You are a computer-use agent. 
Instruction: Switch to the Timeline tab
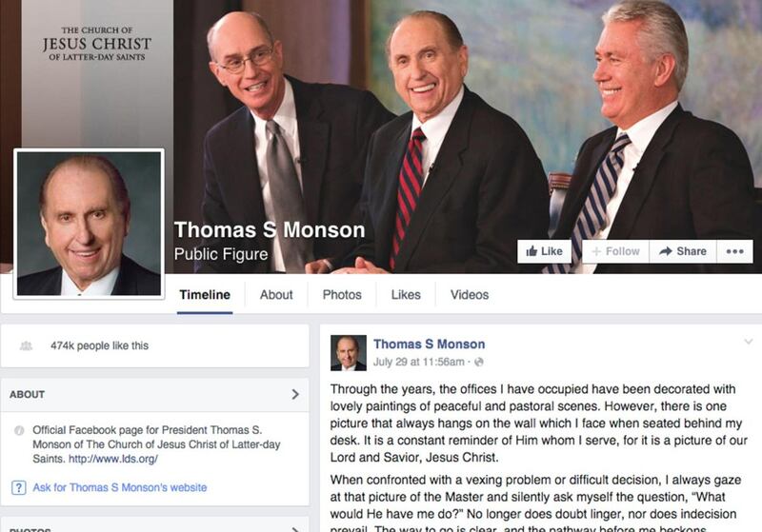click(205, 295)
